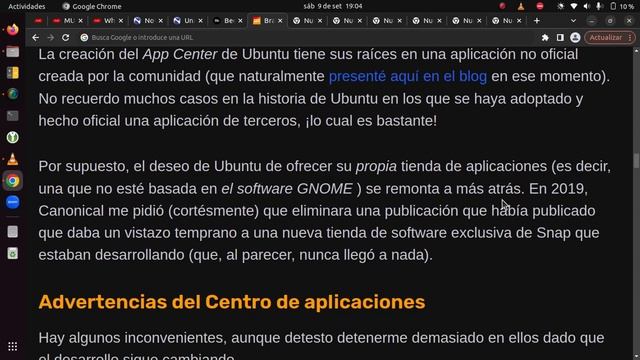
Task: Open the Wi-Fi network indicator
Action: [574, 6]
